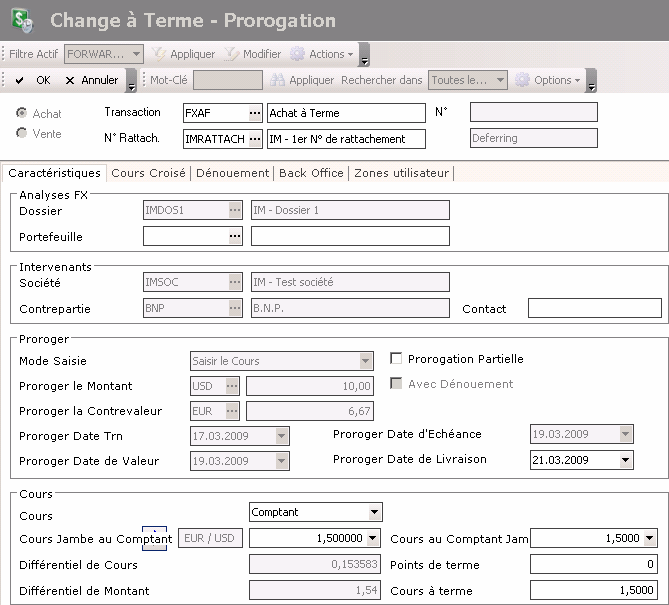This screenshot has height=605, width=669.
Task: Select the Achat radio button
Action: click(21, 114)
